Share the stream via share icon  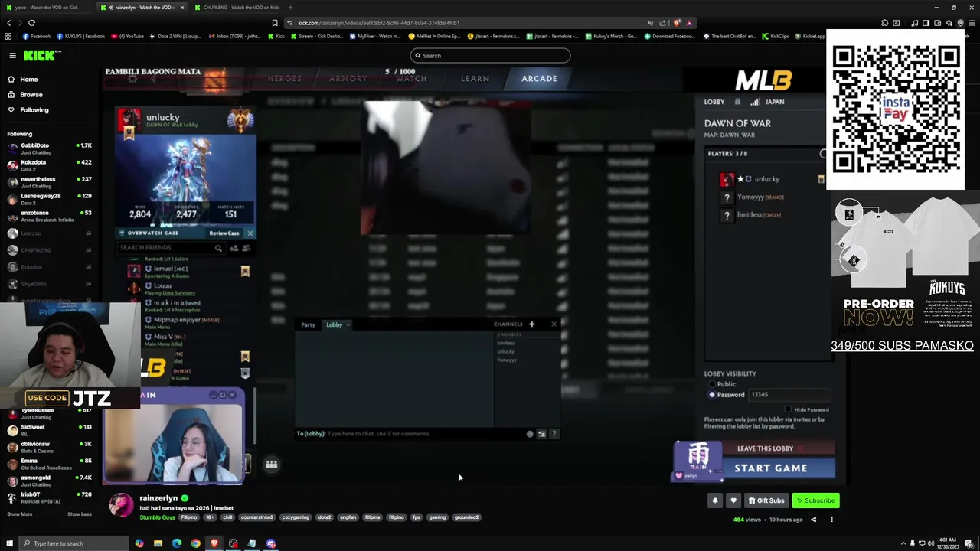click(813, 520)
